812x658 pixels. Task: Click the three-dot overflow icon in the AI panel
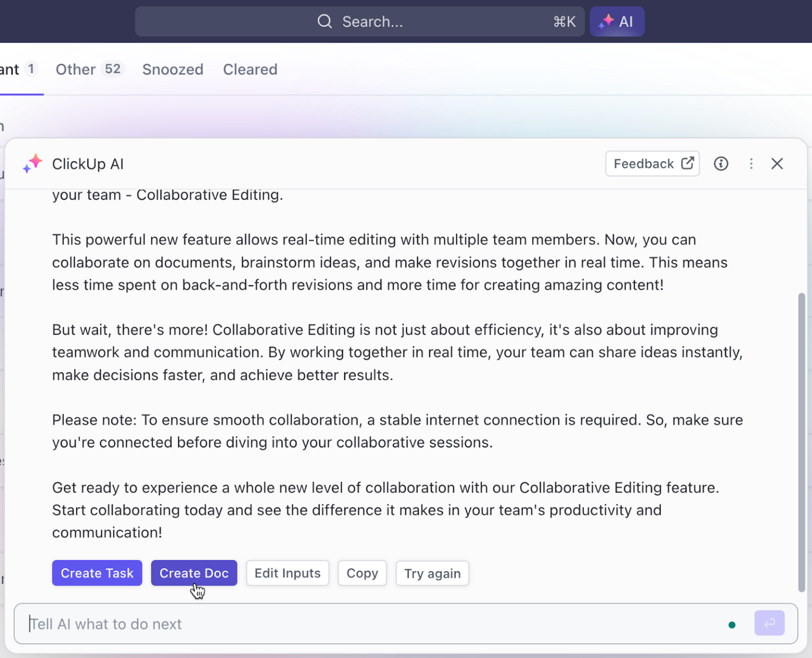pos(751,164)
